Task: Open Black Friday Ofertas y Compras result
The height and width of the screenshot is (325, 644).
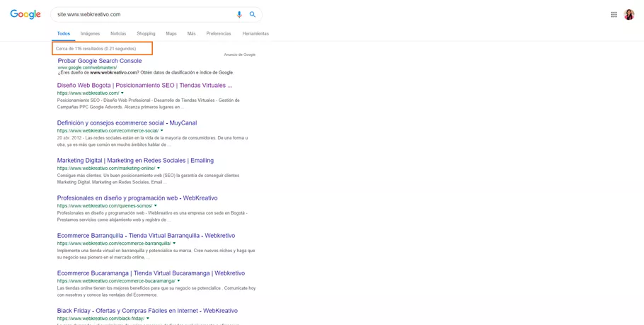Action: click(x=147, y=311)
